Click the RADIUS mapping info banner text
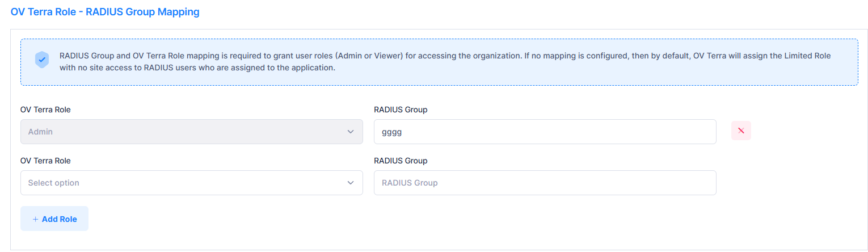868x252 pixels. 446,62
